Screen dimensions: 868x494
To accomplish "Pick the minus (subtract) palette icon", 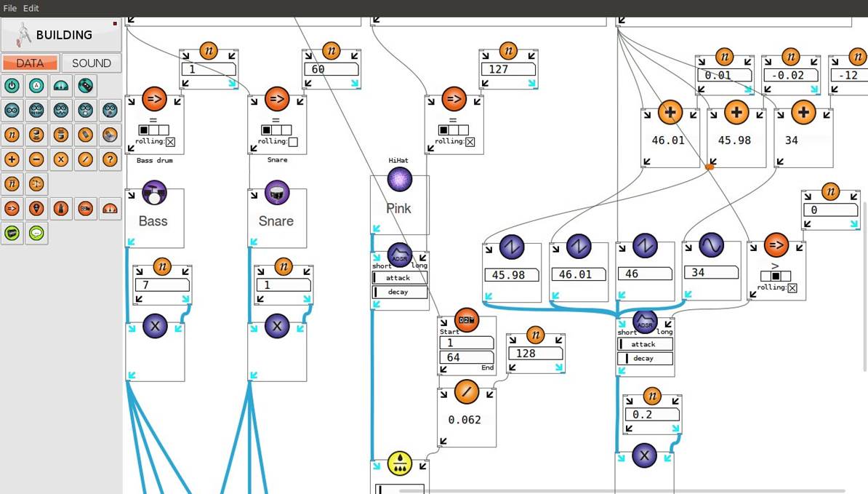I will pos(36,159).
